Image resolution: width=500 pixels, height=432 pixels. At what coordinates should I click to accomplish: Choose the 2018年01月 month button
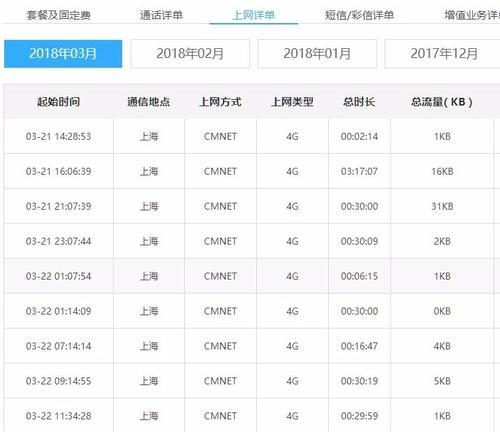click(x=317, y=54)
